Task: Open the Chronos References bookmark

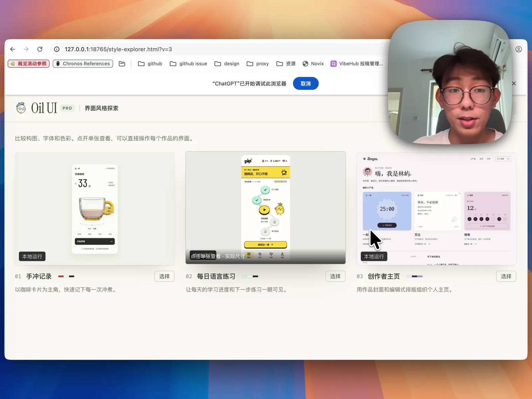Action: pyautogui.click(x=83, y=64)
